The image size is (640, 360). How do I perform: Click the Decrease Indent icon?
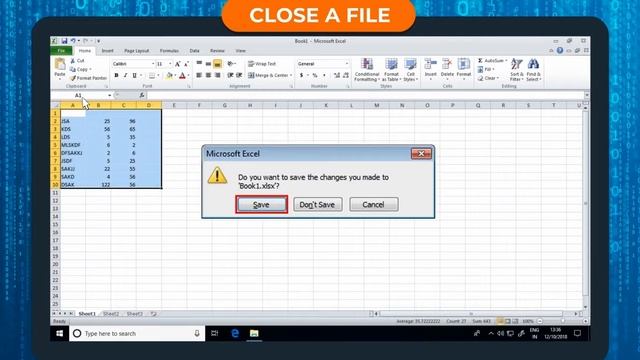(230, 75)
